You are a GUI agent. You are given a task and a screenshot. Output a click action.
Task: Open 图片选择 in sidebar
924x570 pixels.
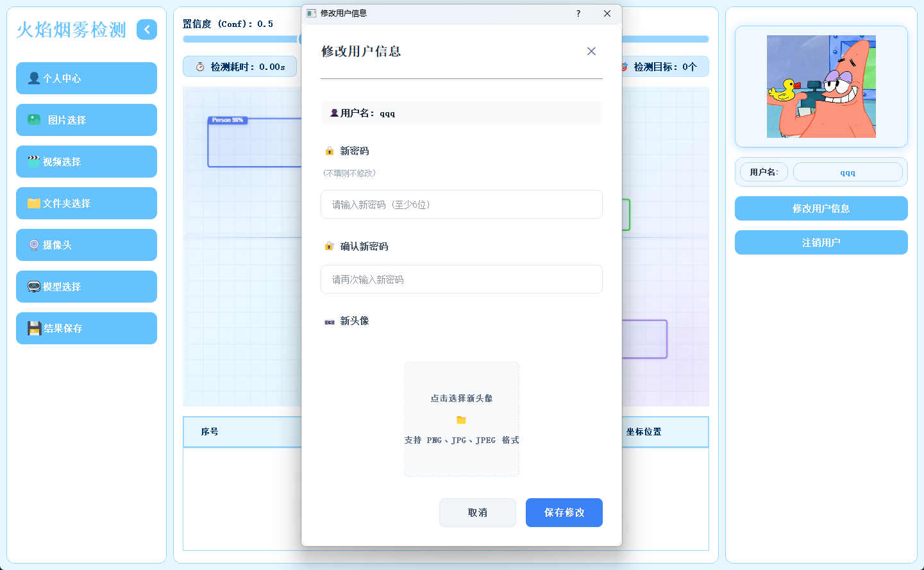[87, 120]
